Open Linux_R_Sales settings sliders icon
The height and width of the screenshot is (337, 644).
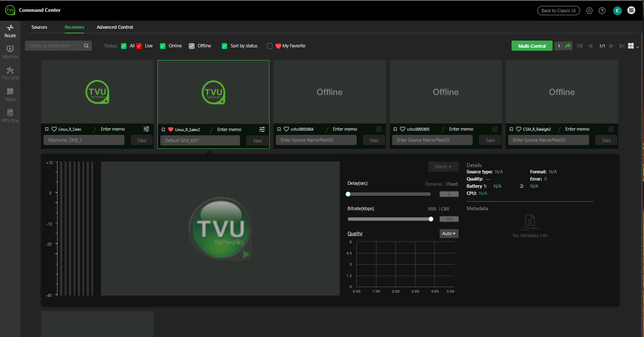146,129
